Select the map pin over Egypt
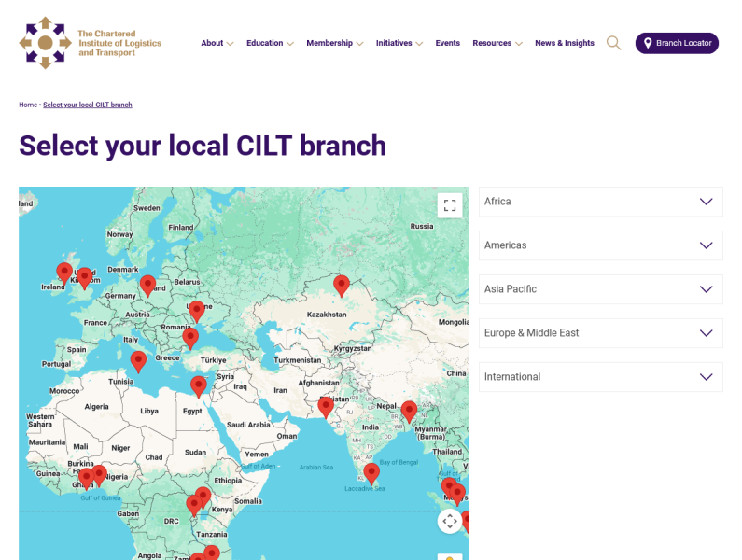This screenshot has width=742, height=560. pyautogui.click(x=198, y=385)
